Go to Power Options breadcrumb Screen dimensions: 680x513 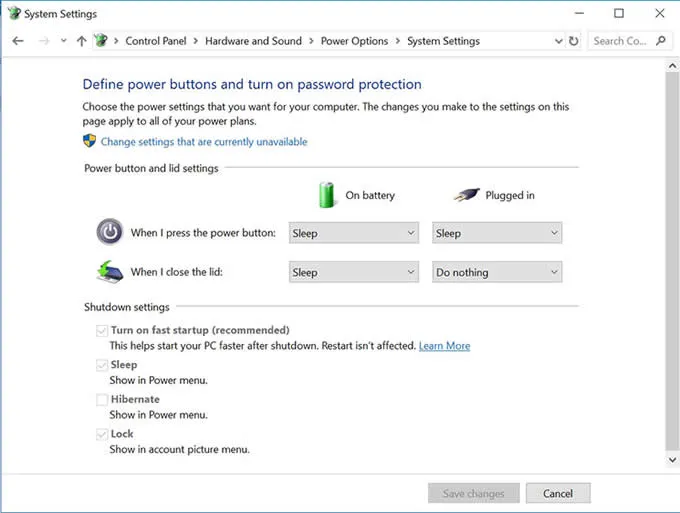[x=354, y=41]
